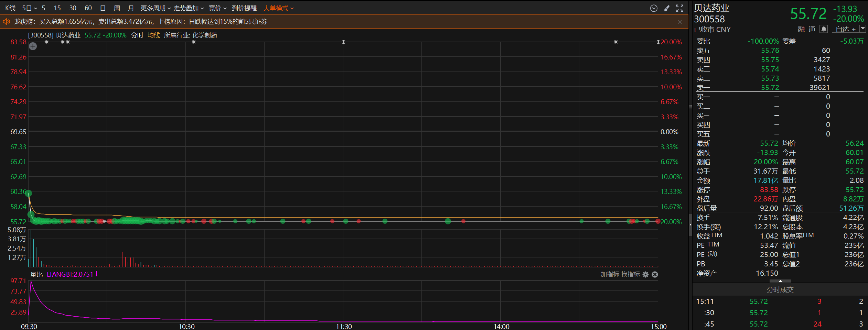Click the large green opening trade bubble

[29, 194]
